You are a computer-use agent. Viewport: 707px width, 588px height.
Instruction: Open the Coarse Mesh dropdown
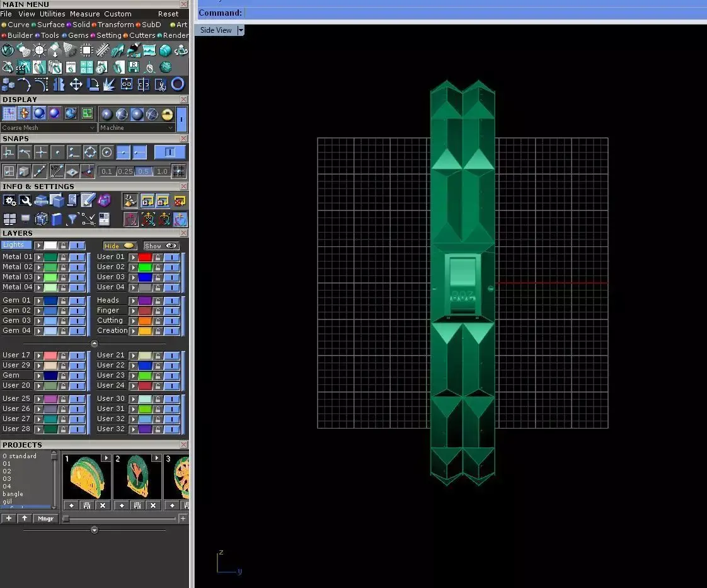[49, 127]
